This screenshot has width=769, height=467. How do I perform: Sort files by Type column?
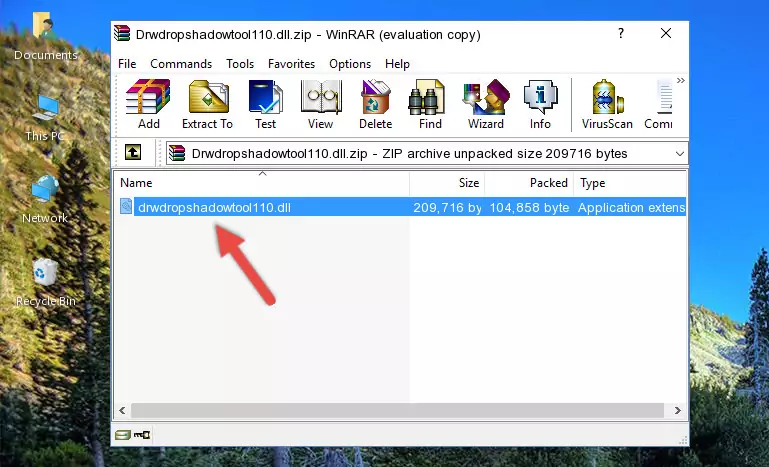pos(630,182)
